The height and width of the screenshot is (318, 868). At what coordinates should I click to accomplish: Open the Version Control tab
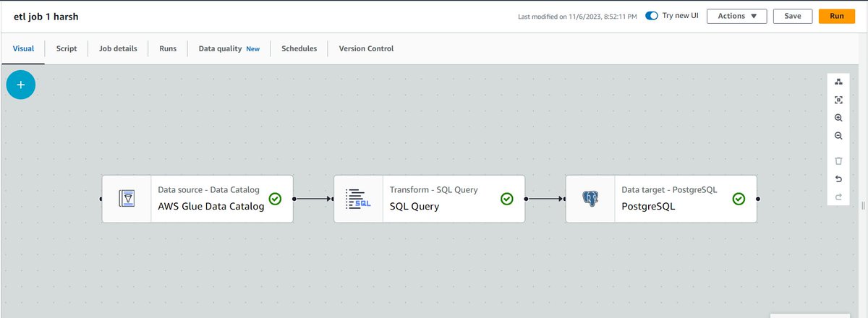(x=366, y=48)
